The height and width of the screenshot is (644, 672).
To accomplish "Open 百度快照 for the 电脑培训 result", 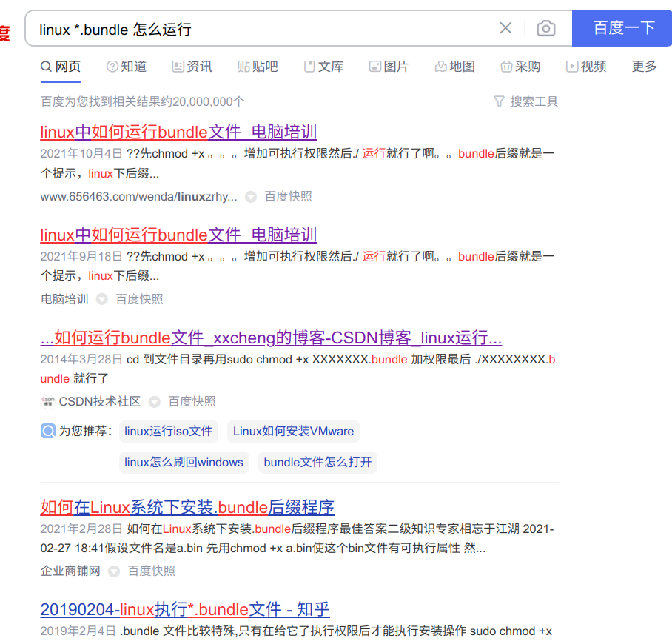I will (140, 299).
